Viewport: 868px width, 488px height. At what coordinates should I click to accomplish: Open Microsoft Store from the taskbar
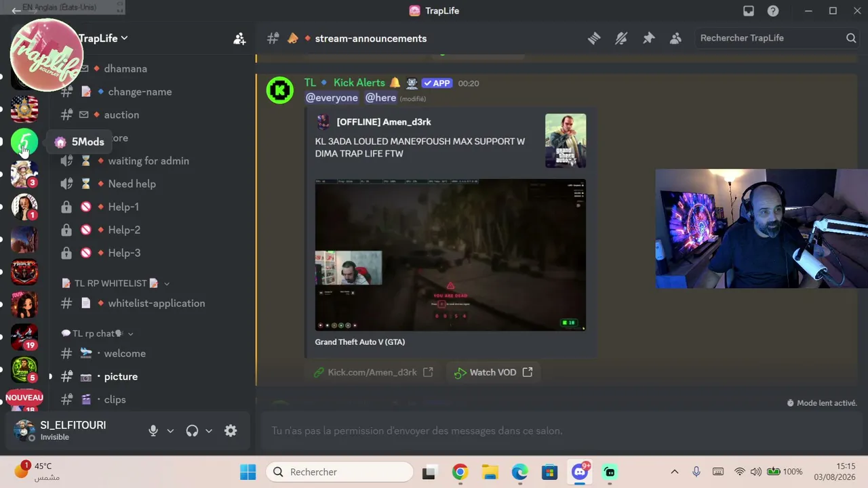click(549, 472)
